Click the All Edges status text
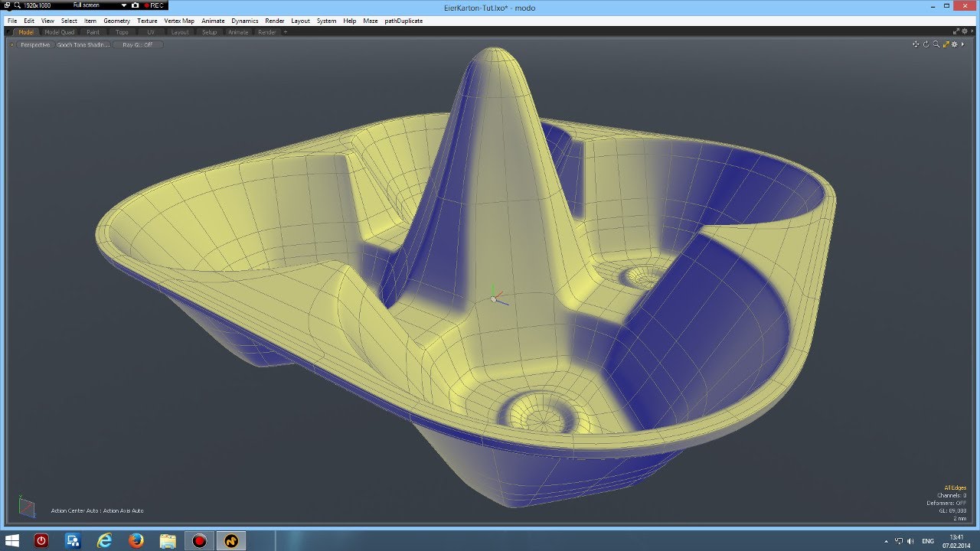980x551 pixels. tap(955, 487)
